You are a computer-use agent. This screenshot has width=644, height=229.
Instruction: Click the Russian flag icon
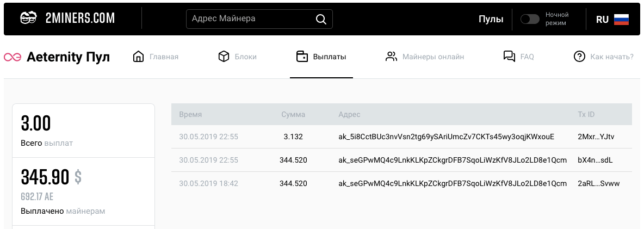[621, 19]
